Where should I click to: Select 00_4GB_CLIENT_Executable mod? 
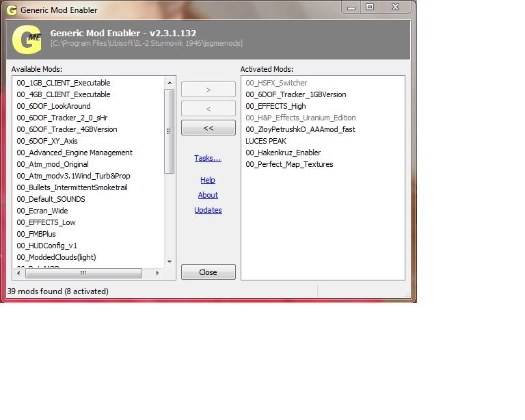[64, 94]
